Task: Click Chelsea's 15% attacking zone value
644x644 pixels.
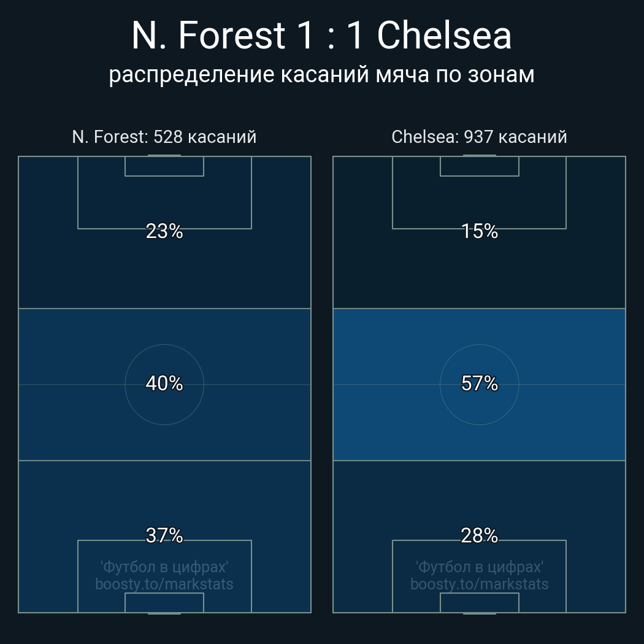Action: coord(479,231)
